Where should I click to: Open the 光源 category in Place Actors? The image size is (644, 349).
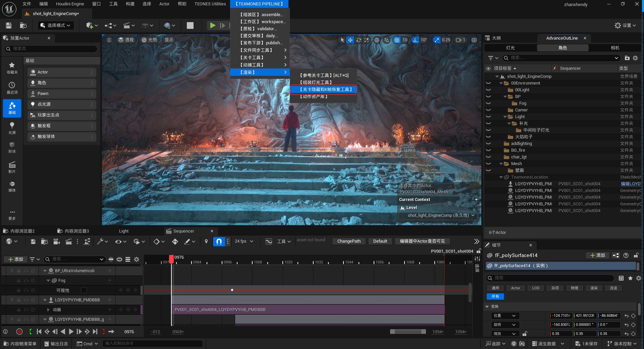(12, 128)
